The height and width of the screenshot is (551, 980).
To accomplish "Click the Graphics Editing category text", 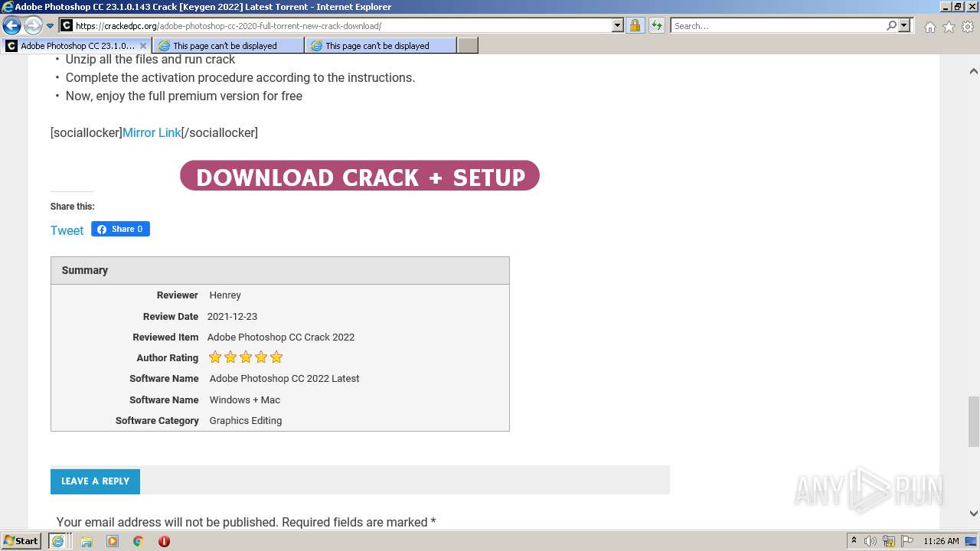I will (x=246, y=420).
